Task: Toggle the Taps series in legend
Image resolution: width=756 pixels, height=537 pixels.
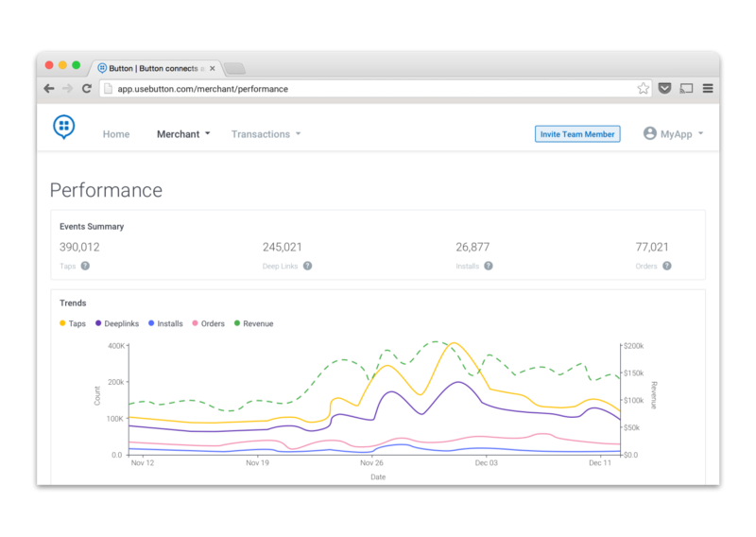Action: (73, 323)
